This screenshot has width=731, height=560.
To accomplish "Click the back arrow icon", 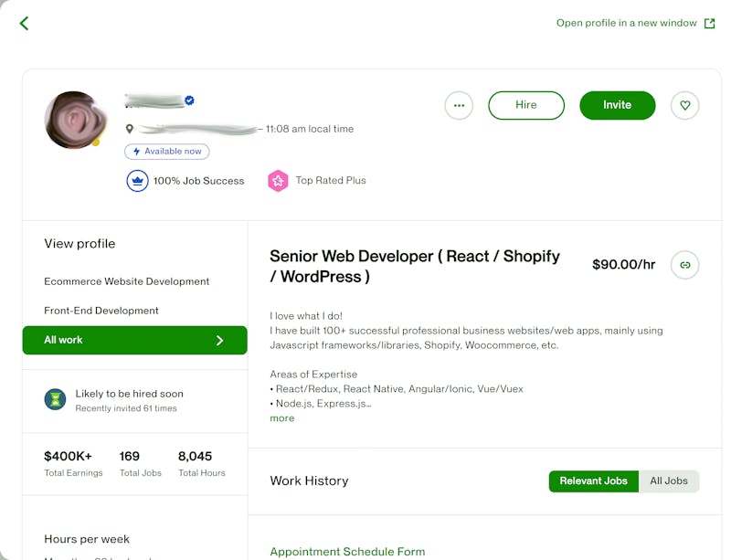I will pyautogui.click(x=24, y=24).
